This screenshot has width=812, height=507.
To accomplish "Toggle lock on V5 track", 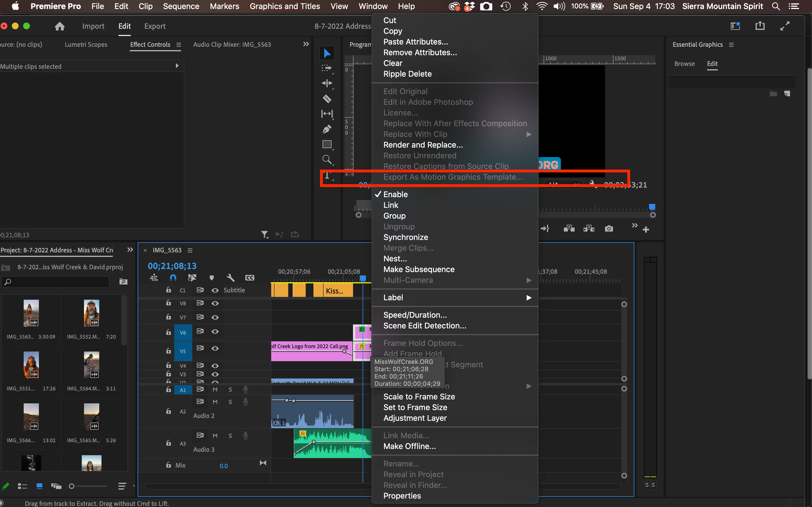I will click(168, 351).
